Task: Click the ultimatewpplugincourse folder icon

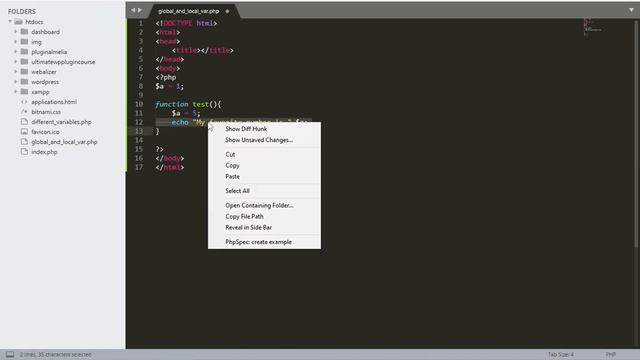Action: (24, 62)
